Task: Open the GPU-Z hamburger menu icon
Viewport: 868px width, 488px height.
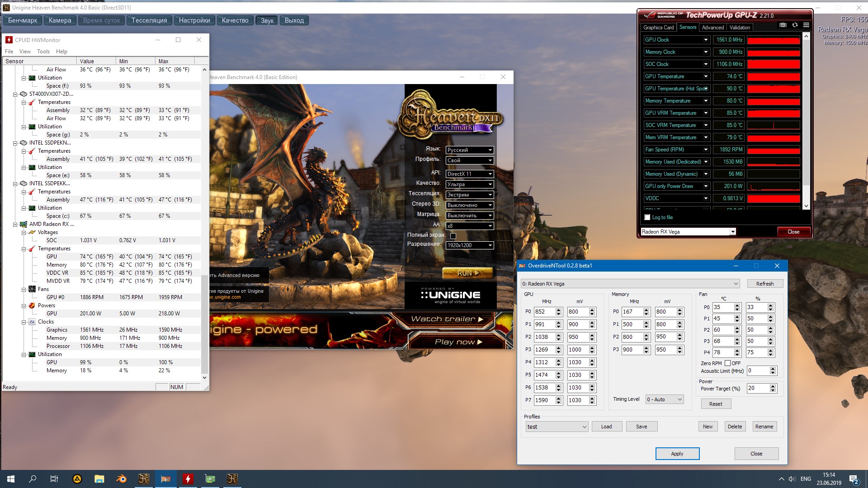Action: click(x=806, y=25)
